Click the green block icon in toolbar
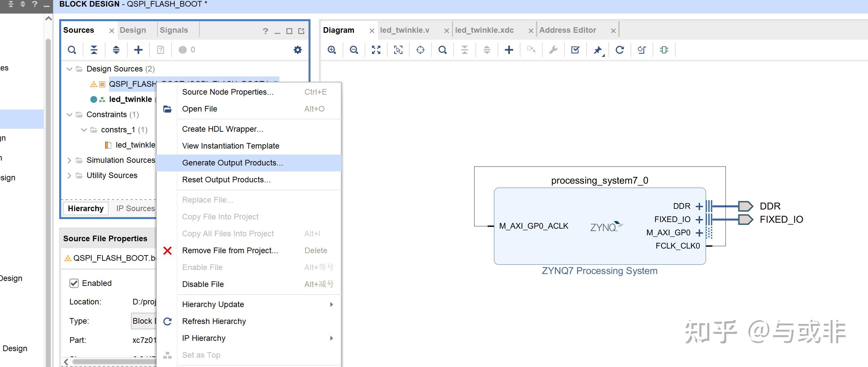This screenshot has width=868, height=367. pos(664,50)
